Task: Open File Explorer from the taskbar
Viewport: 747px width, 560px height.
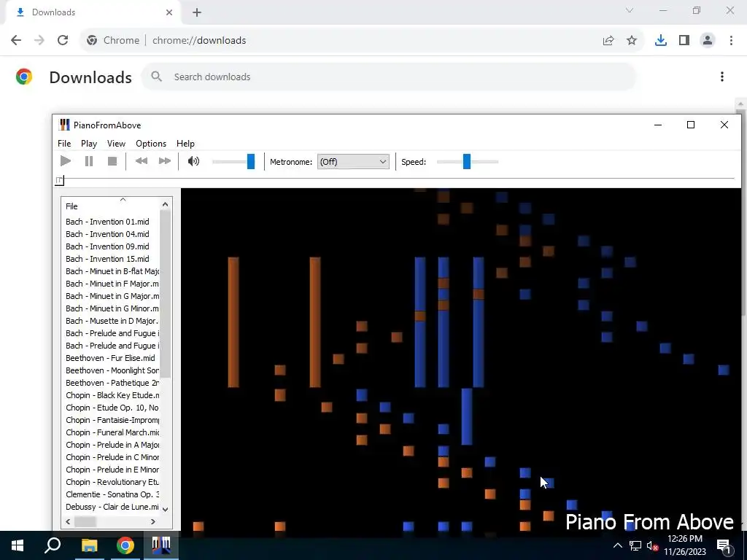Action: (x=89, y=545)
